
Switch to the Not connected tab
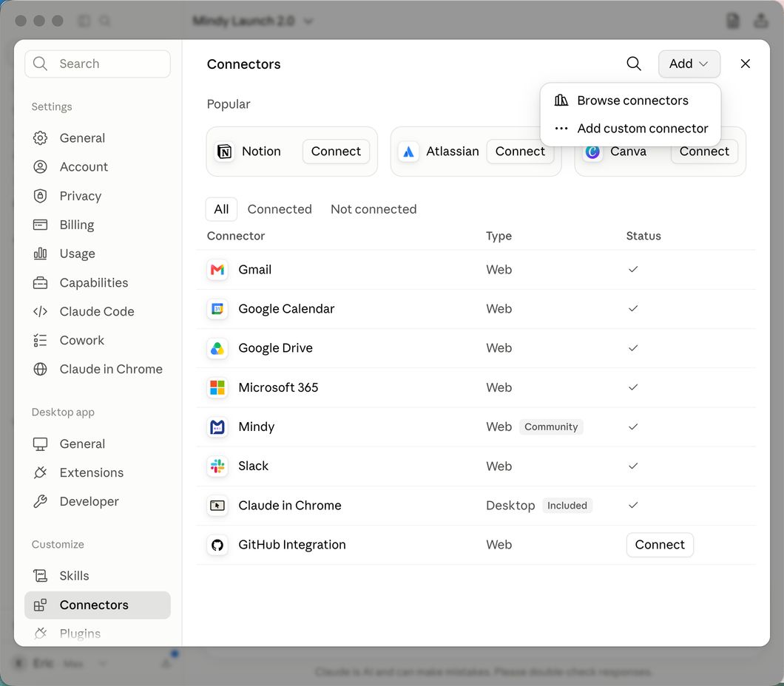point(374,209)
